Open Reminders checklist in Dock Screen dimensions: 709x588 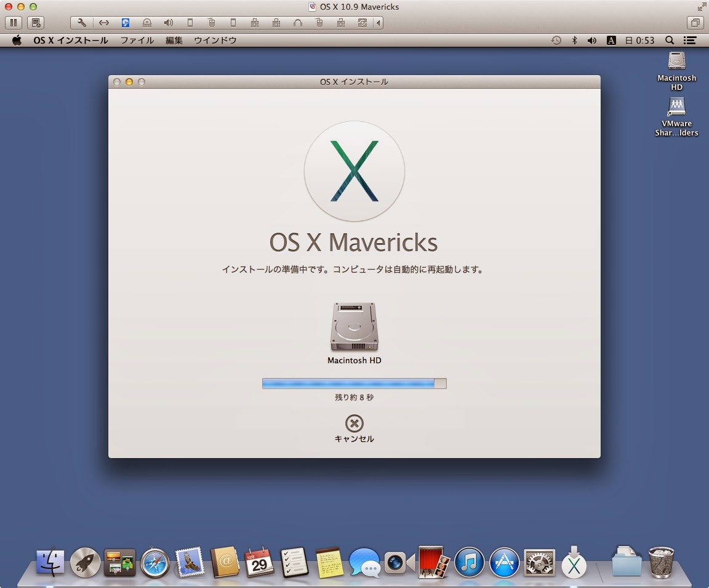(x=294, y=562)
